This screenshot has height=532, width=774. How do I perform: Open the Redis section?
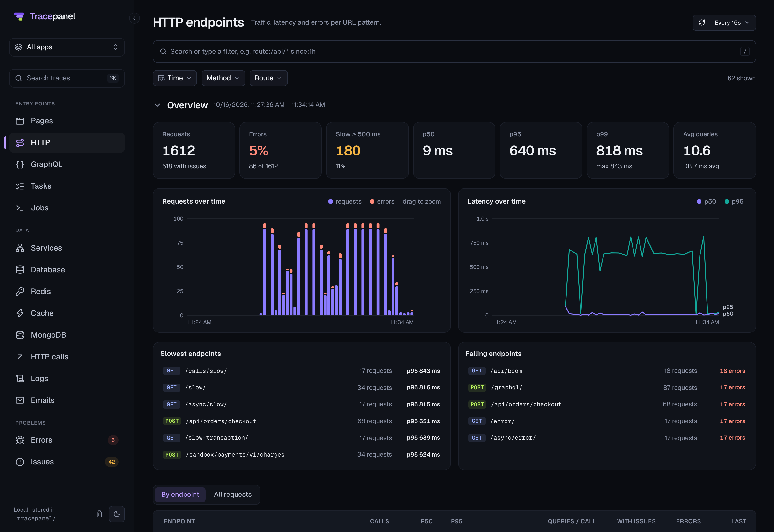click(67, 291)
